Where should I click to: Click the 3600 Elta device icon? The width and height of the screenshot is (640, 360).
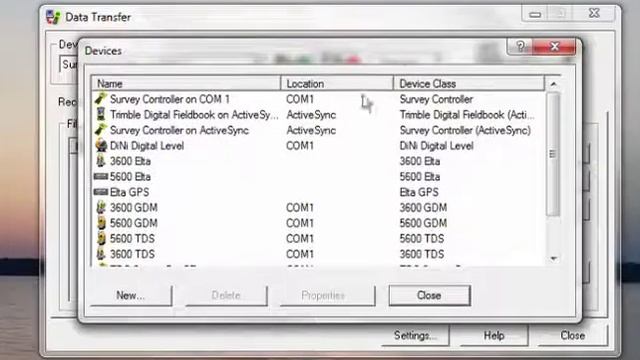point(101,161)
